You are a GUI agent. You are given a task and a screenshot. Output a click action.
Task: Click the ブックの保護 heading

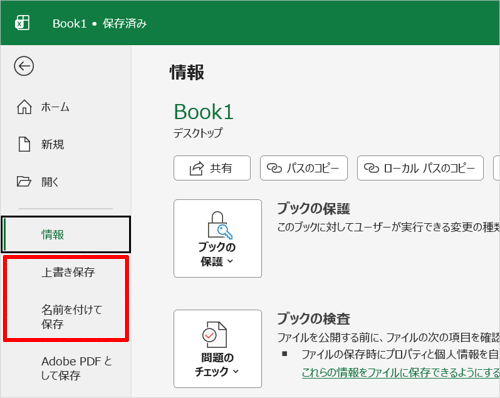coord(313,209)
